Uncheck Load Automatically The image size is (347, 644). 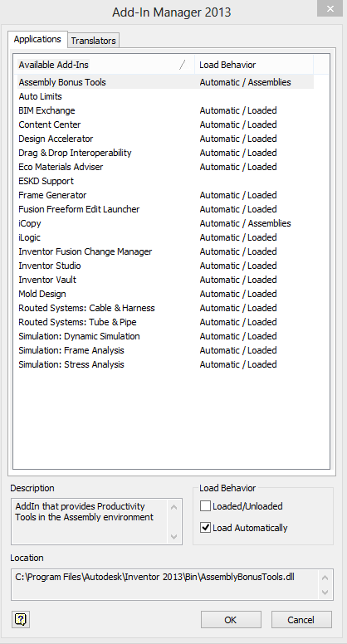click(x=205, y=527)
